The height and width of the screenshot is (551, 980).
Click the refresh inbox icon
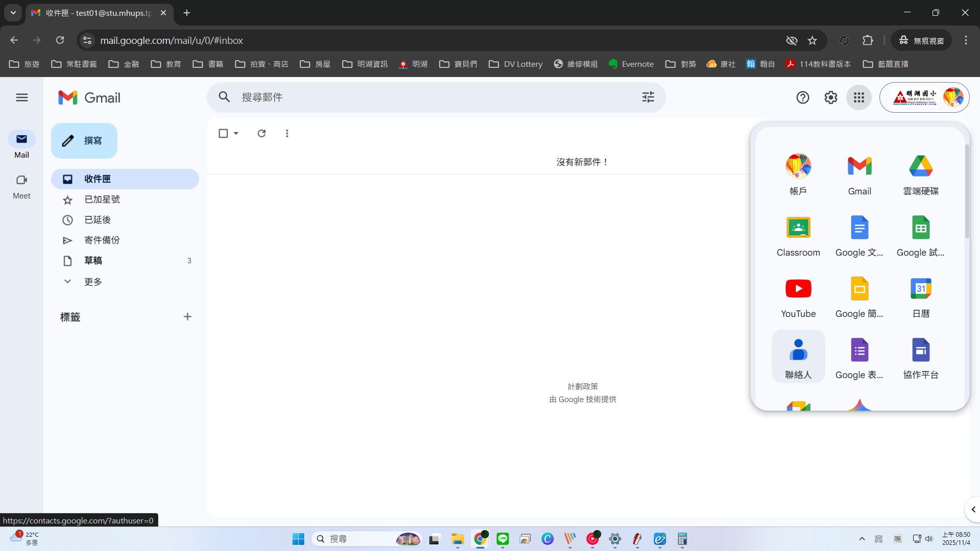click(261, 133)
